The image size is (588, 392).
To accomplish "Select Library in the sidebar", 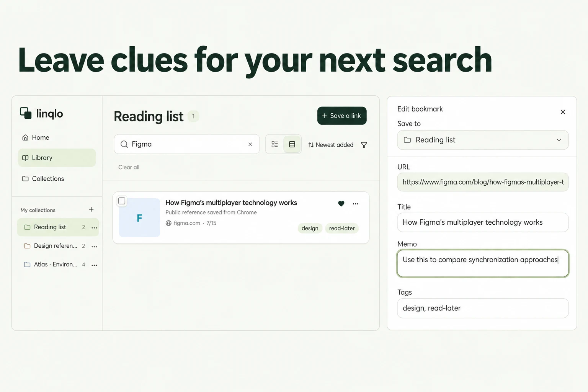I will (57, 158).
